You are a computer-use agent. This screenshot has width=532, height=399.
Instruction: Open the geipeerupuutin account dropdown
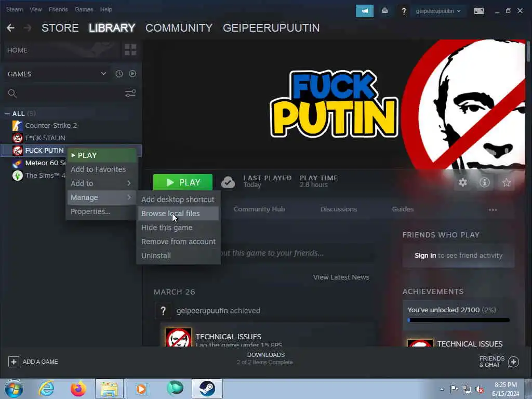[438, 11]
